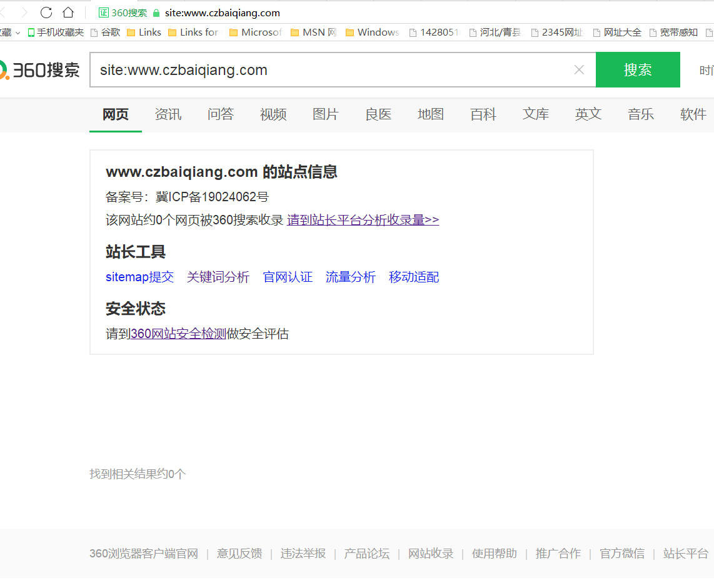Expand the Links bookmark folder
The height and width of the screenshot is (588, 714).
(143, 32)
